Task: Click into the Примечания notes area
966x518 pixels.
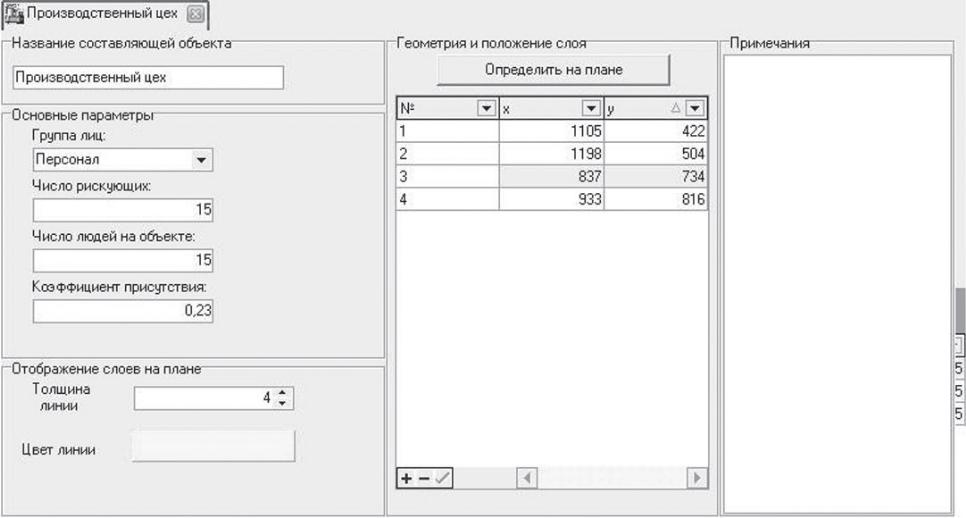Action: click(x=837, y=284)
